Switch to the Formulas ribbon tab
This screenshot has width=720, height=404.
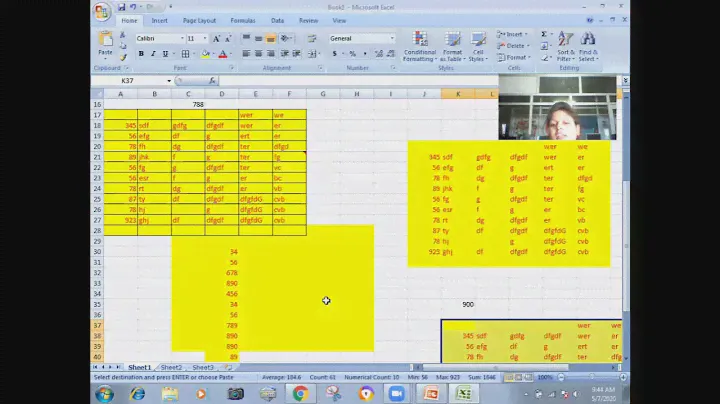(242, 20)
